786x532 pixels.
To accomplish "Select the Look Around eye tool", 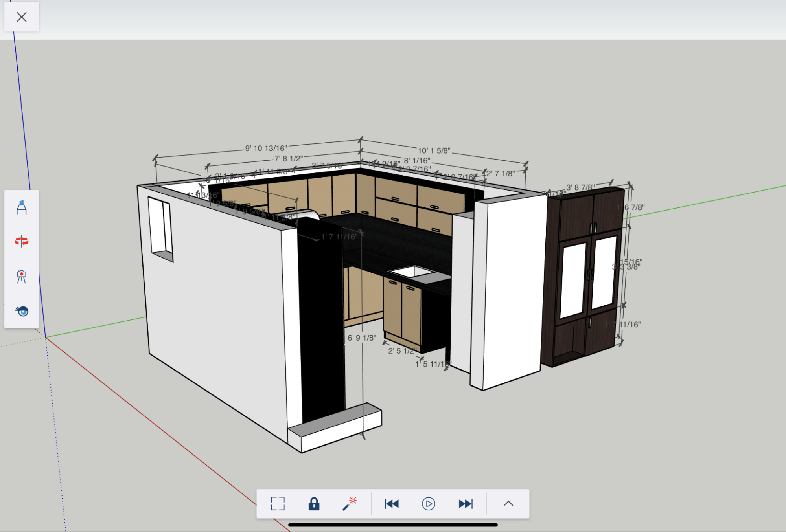I will click(x=22, y=311).
